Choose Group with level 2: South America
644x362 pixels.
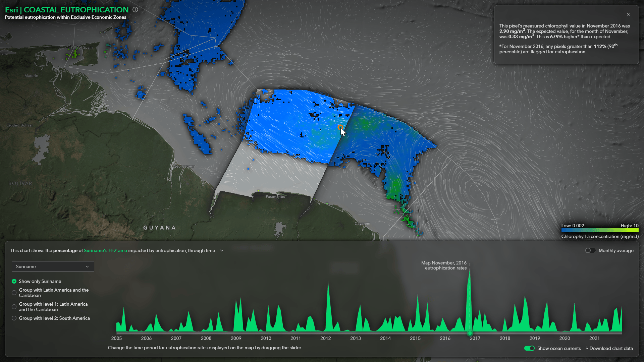tap(14, 318)
